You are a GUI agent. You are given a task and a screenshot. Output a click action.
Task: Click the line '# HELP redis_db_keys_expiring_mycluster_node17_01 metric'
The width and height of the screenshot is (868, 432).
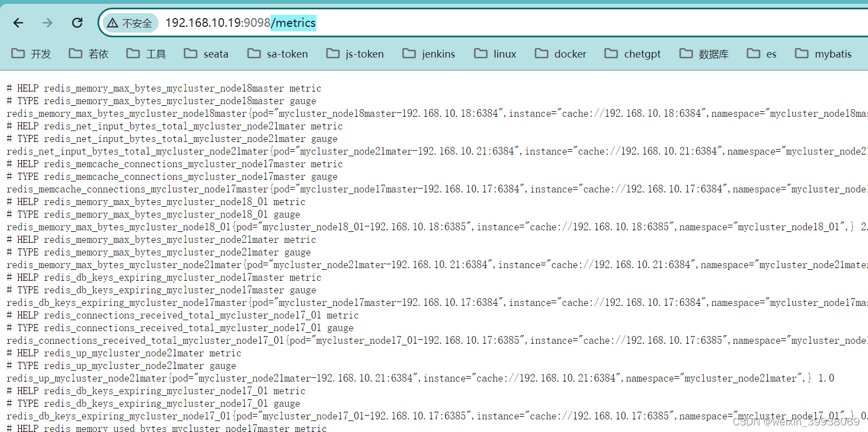click(x=156, y=391)
